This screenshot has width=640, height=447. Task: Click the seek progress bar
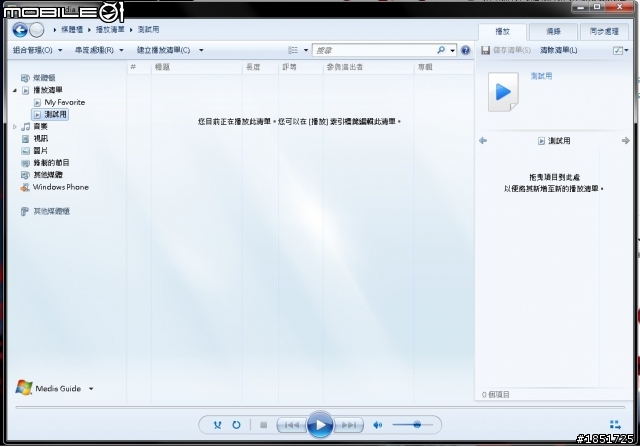320,407
